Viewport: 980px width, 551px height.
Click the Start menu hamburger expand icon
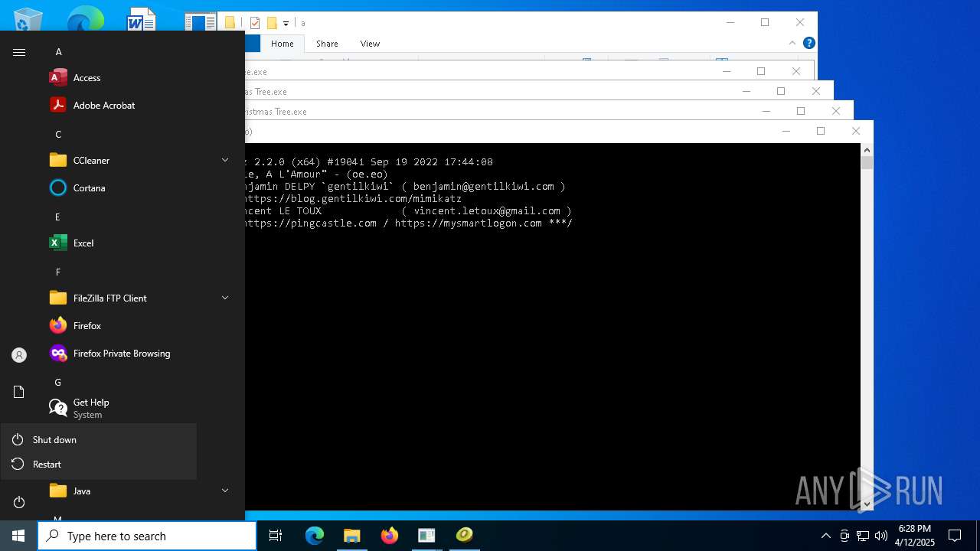pos(19,52)
